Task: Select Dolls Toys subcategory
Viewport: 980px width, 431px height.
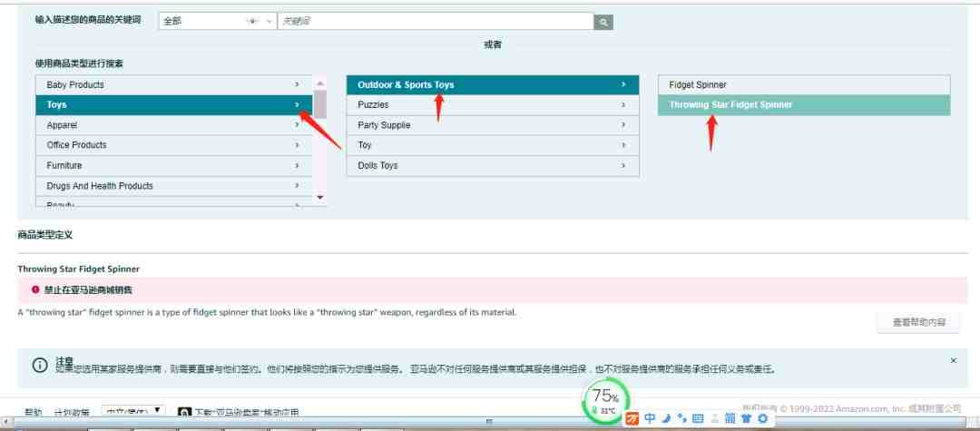Action: [x=493, y=165]
